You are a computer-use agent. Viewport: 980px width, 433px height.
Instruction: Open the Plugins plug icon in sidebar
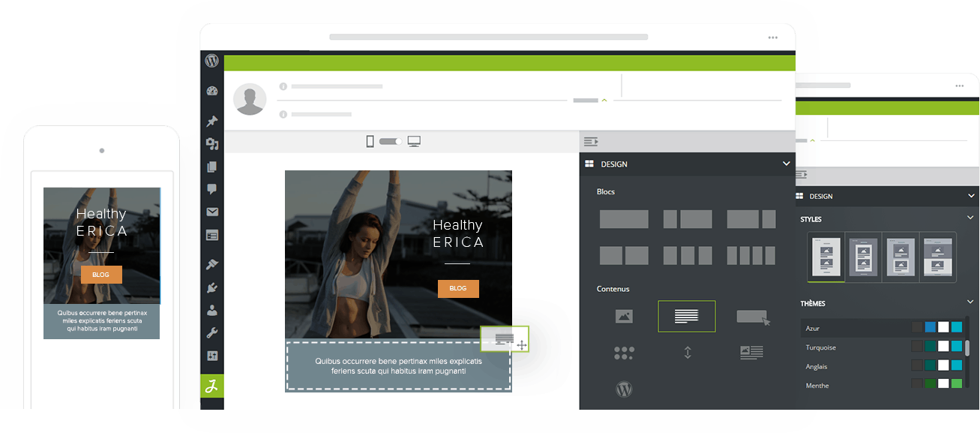pos(212,287)
